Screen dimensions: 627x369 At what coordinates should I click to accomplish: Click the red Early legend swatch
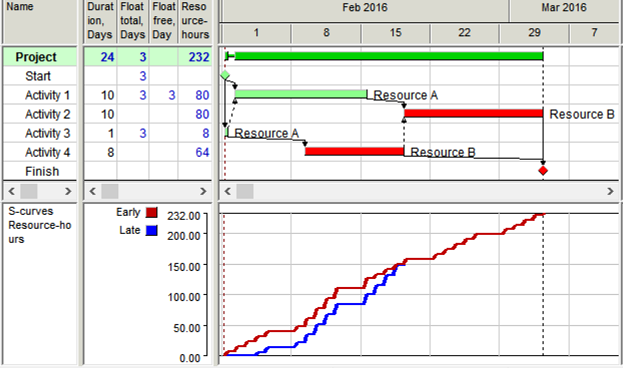[x=152, y=212]
